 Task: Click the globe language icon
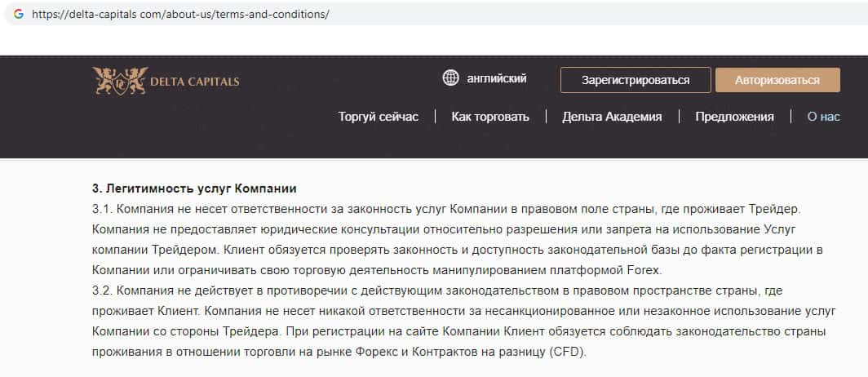coord(450,78)
